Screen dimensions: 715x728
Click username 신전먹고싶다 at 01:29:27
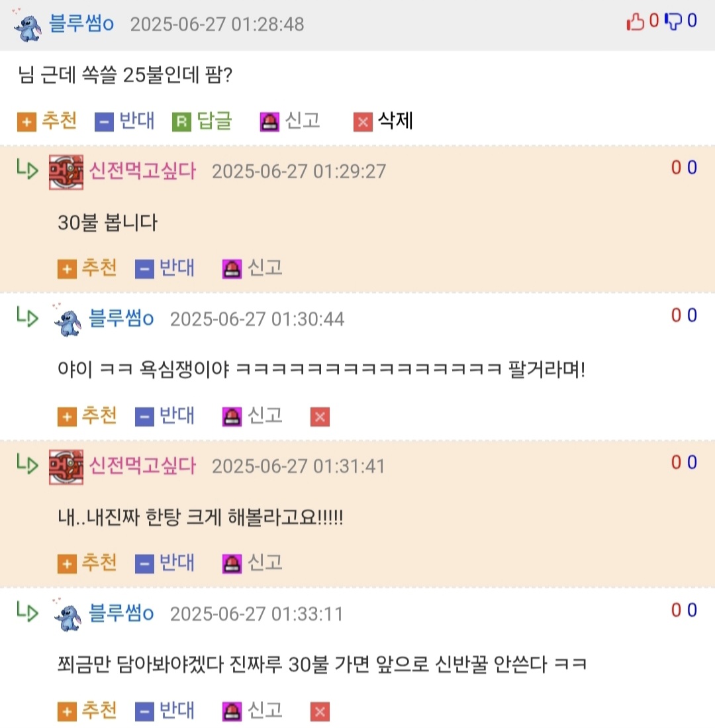142,172
